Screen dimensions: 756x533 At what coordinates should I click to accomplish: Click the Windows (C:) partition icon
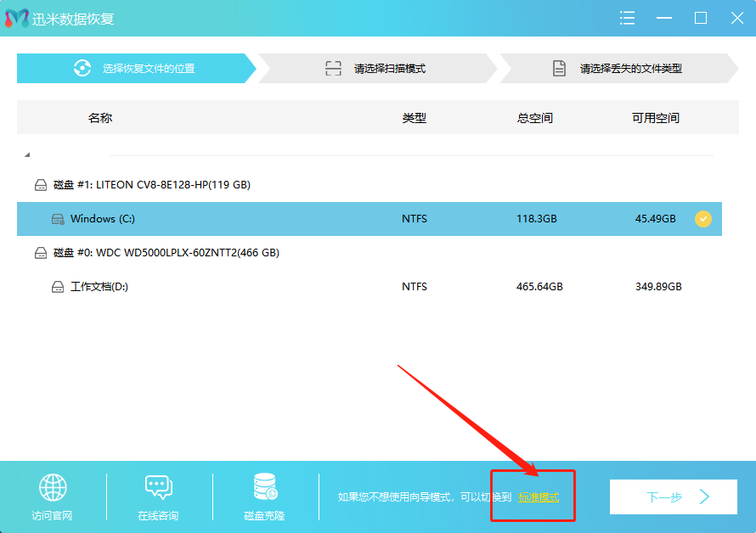(58, 219)
